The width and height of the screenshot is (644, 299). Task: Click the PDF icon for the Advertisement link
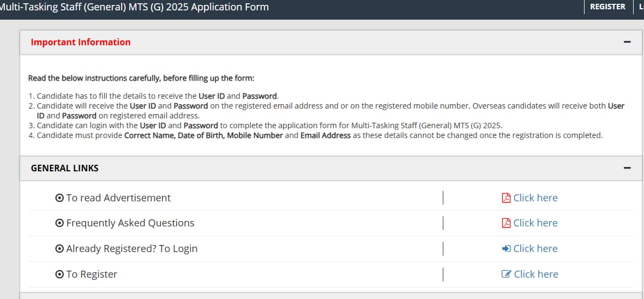tap(506, 198)
